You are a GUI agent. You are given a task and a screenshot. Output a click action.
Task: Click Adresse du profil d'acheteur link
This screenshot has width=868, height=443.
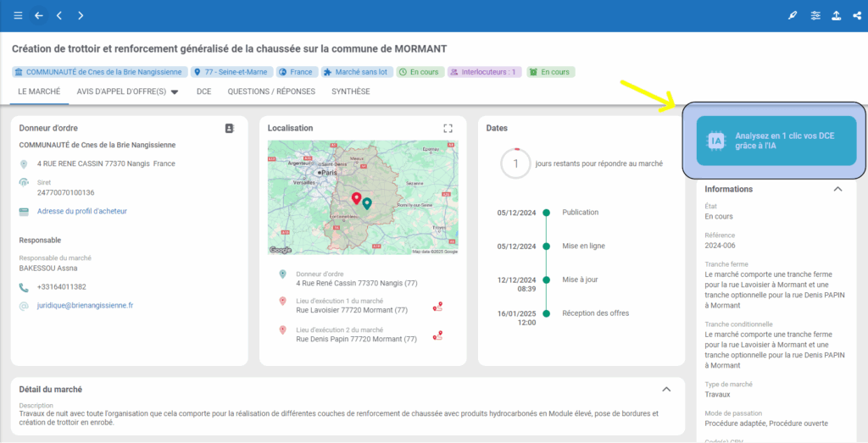[82, 211]
